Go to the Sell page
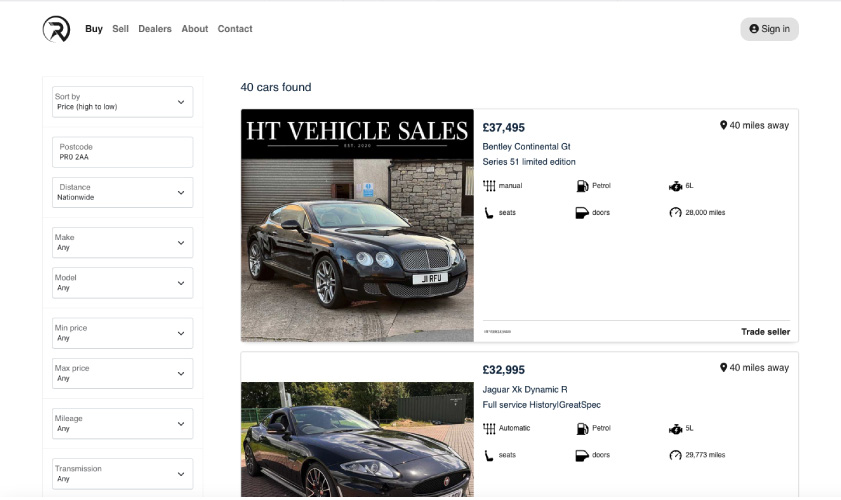The image size is (841, 500). tap(120, 29)
